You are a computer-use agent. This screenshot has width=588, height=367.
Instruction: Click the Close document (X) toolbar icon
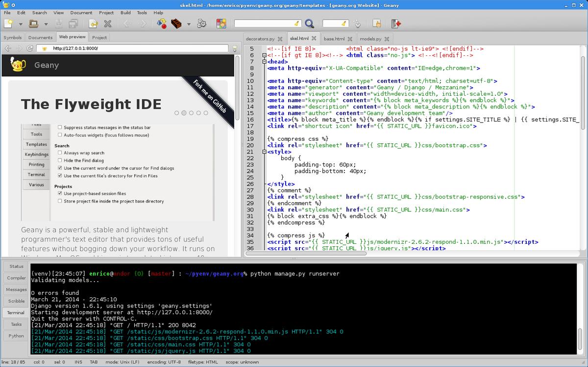pyautogui.click(x=107, y=23)
